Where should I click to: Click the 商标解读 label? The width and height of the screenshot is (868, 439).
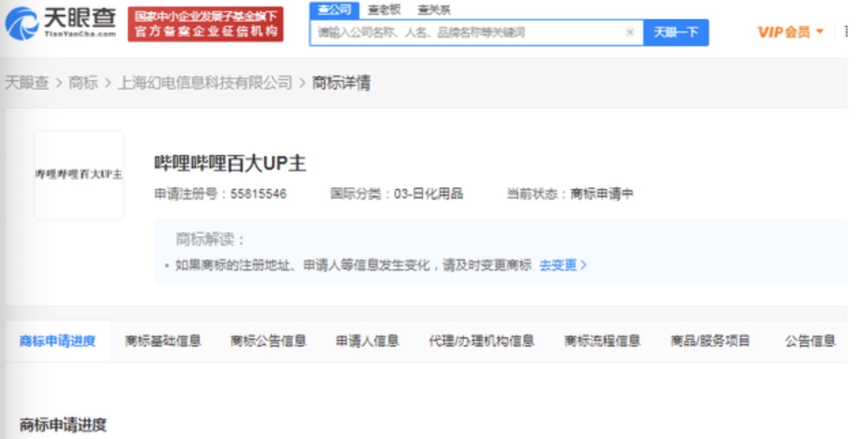click(211, 239)
